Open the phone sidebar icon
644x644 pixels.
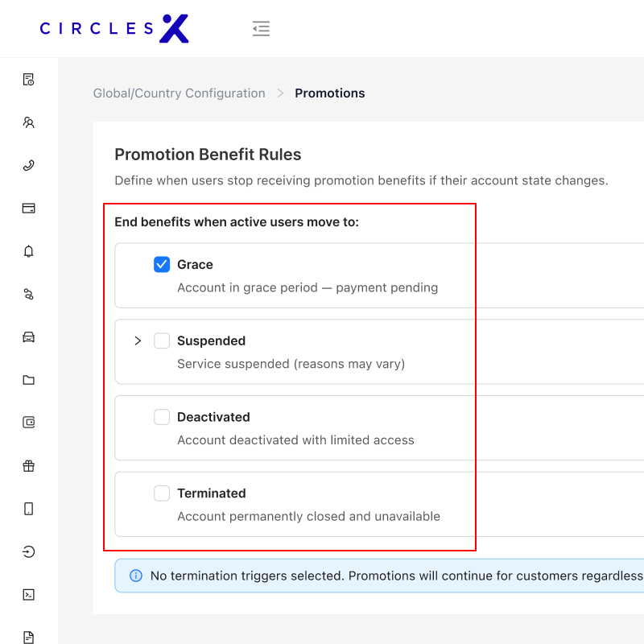pos(28,165)
